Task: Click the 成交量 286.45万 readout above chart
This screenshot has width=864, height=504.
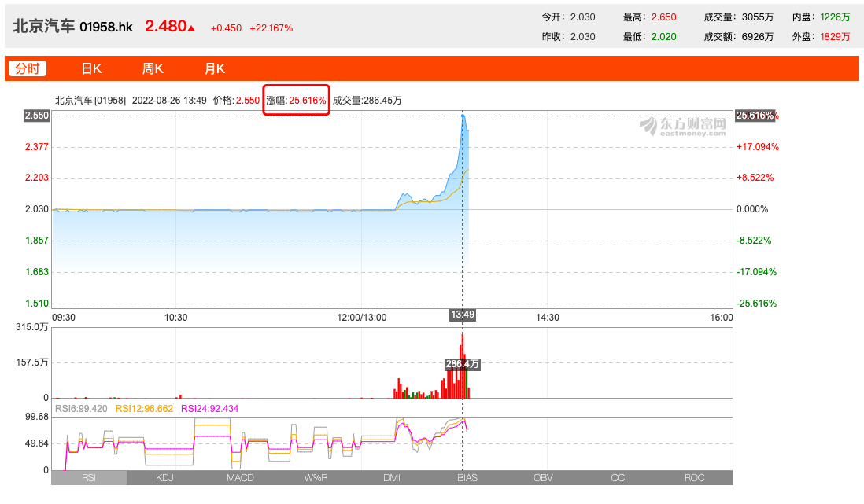Action: point(367,100)
